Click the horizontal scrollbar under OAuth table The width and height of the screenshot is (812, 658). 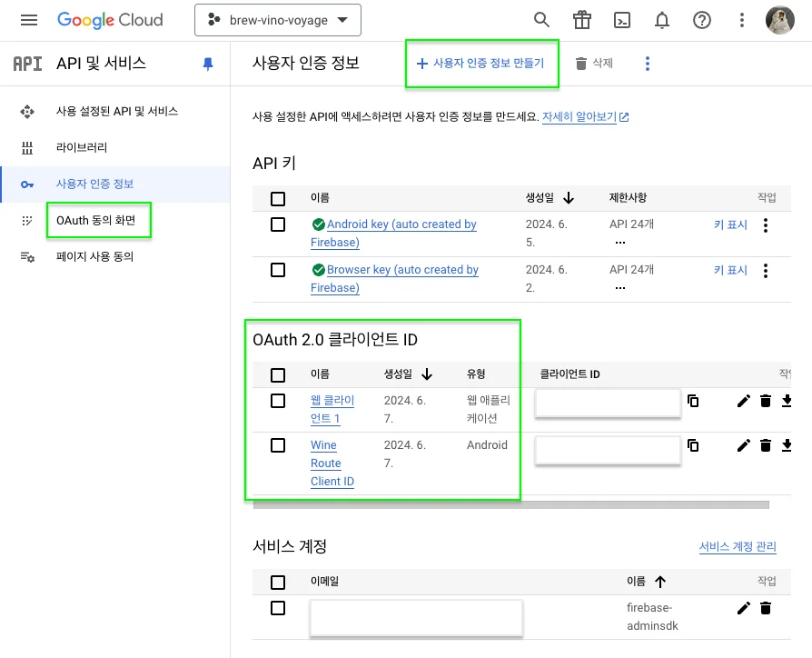[509, 504]
